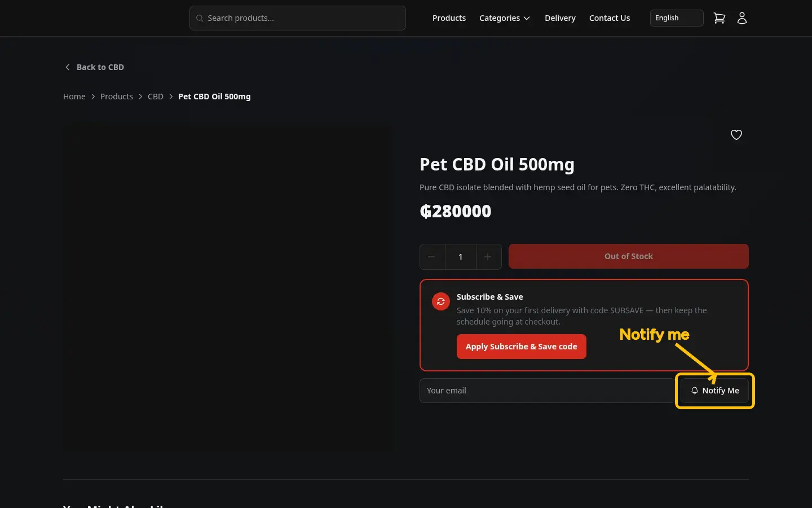This screenshot has height=508, width=812.
Task: Open the Products menu item
Action: [x=449, y=18]
